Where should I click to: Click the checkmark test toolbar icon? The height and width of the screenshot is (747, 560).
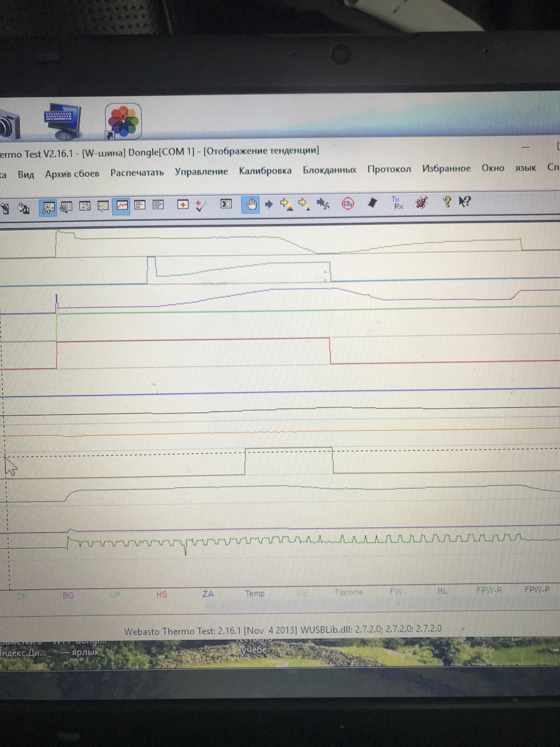pos(201,205)
